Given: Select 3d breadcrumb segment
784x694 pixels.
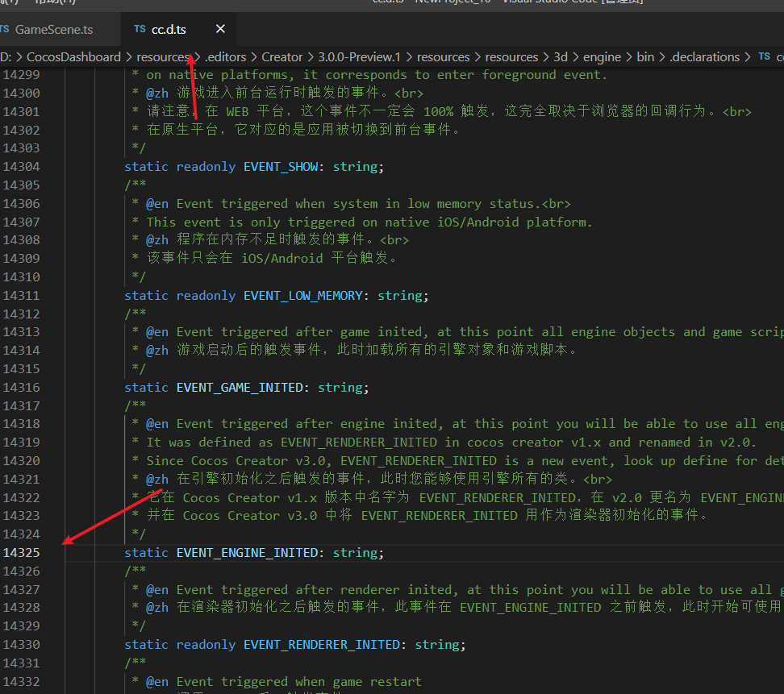Looking at the screenshot, I should coord(561,57).
